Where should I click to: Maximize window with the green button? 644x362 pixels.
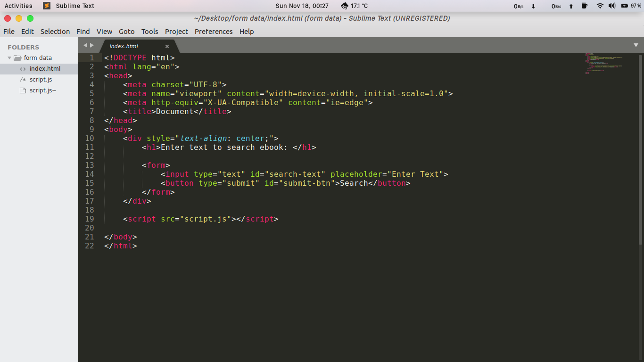coord(30,18)
